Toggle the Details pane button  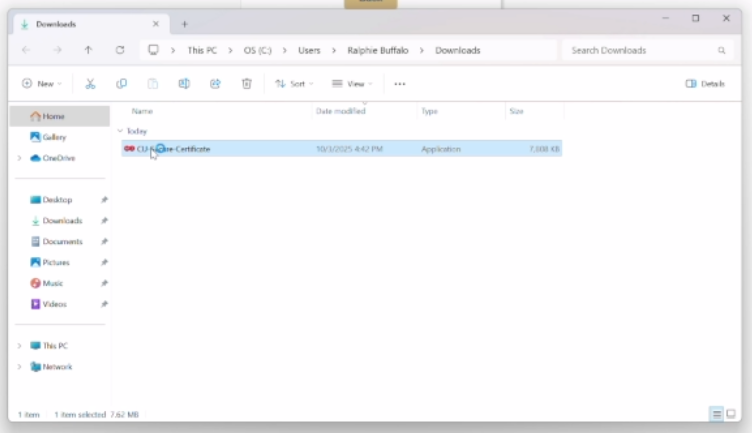[x=705, y=84]
